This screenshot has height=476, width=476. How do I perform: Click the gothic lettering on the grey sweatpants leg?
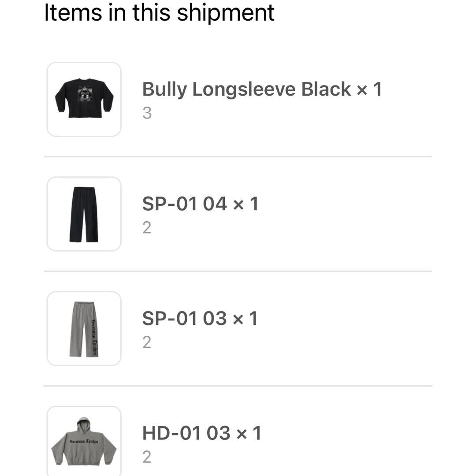[94, 338]
